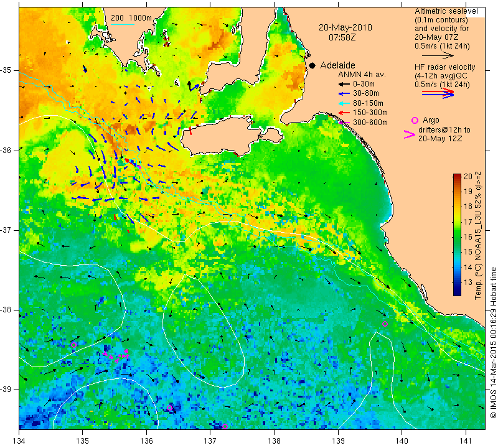
Task: Click the cyan 80-150m legend arrow
Action: pos(344,103)
